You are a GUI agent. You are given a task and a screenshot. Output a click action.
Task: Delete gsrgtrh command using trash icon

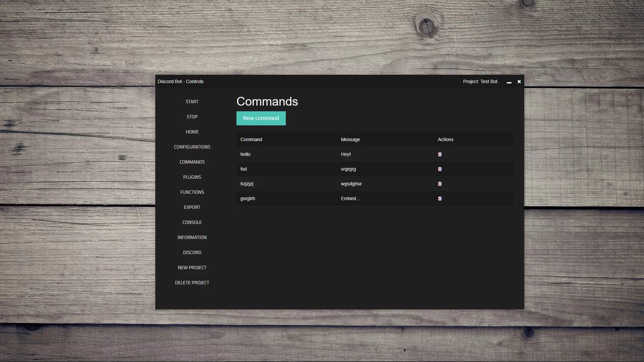440,198
